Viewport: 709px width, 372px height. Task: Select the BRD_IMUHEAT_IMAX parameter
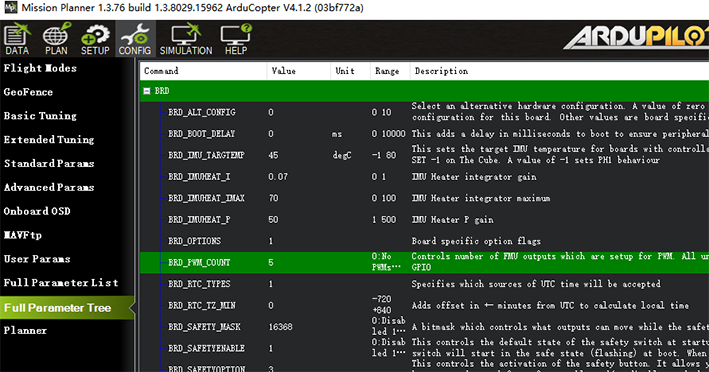[x=206, y=198]
